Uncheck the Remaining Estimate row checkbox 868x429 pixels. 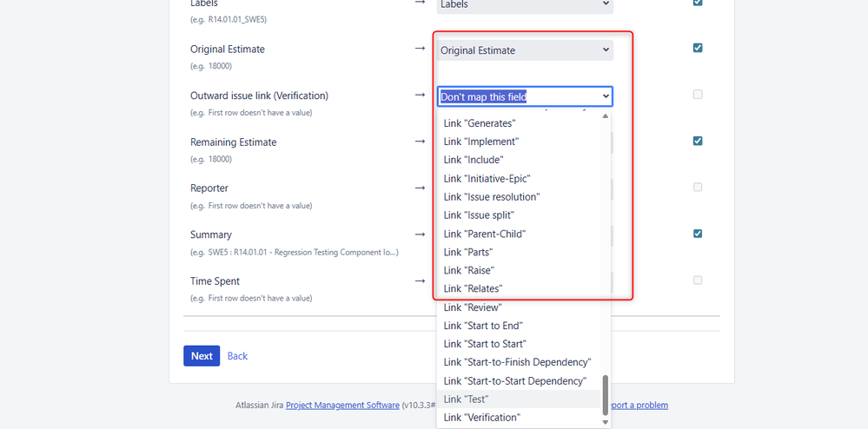[x=698, y=141]
